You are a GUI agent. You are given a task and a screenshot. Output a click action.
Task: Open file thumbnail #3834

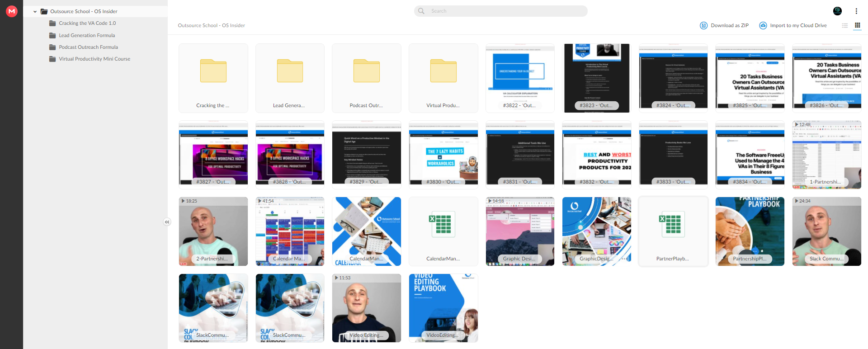pos(750,155)
